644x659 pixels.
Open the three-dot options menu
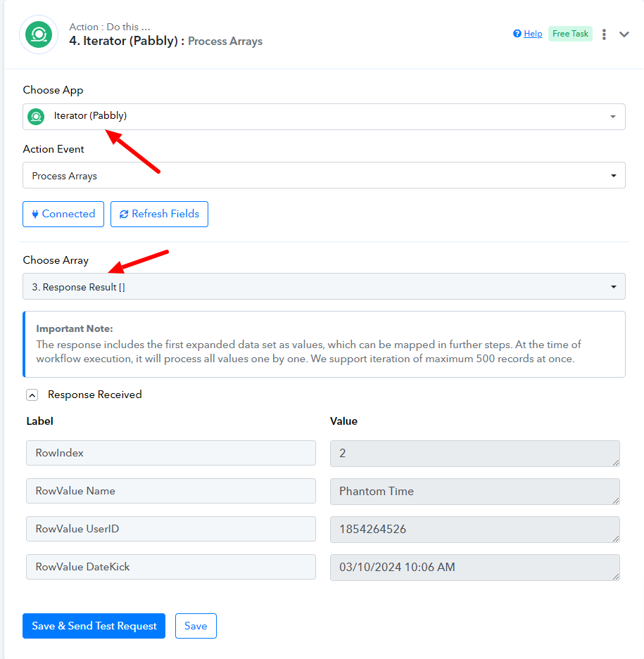(604, 34)
